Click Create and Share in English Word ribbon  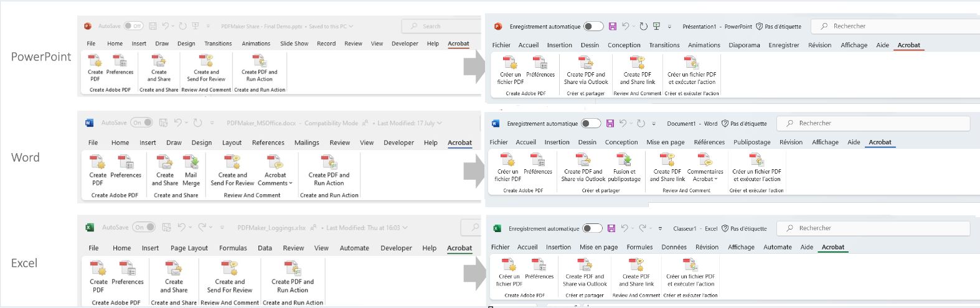[165, 170]
